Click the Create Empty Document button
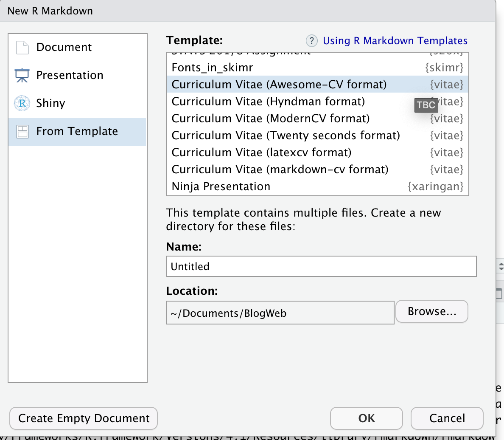The height and width of the screenshot is (440, 504). click(x=84, y=418)
